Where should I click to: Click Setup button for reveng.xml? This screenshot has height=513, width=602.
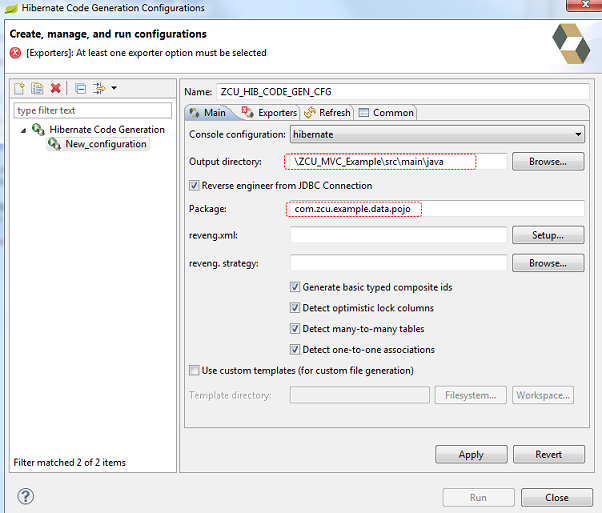pyautogui.click(x=548, y=235)
